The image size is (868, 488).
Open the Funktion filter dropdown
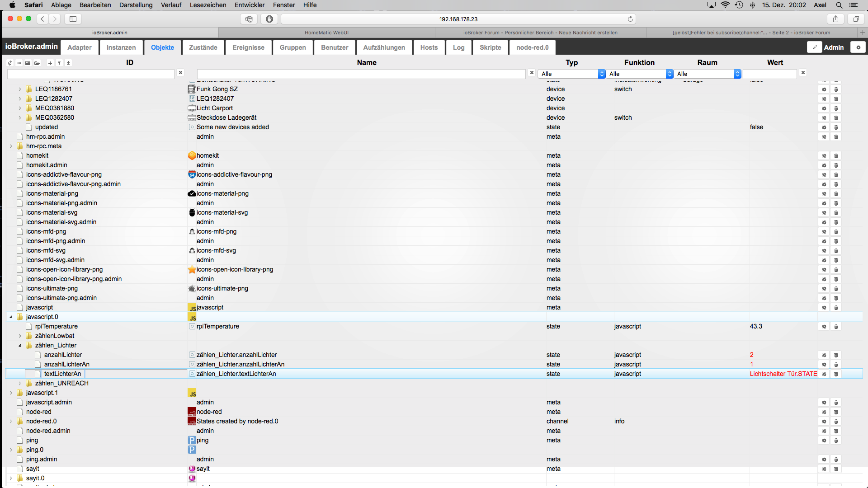click(x=639, y=74)
